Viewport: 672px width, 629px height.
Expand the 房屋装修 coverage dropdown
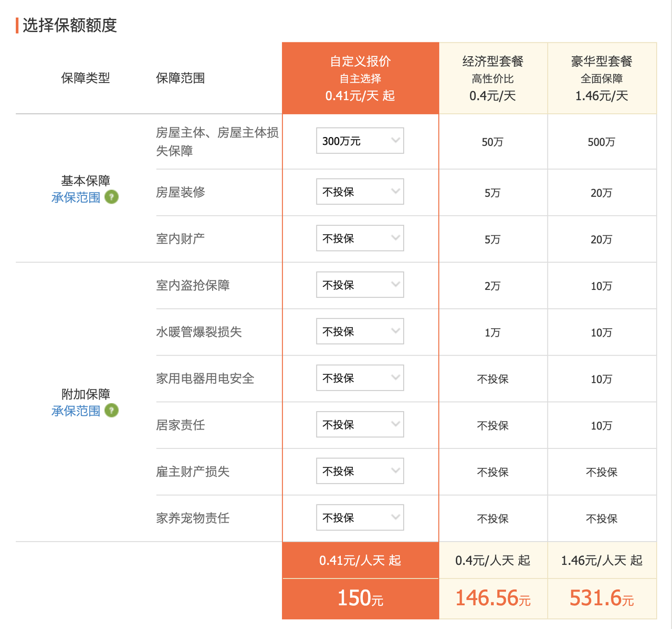(360, 192)
